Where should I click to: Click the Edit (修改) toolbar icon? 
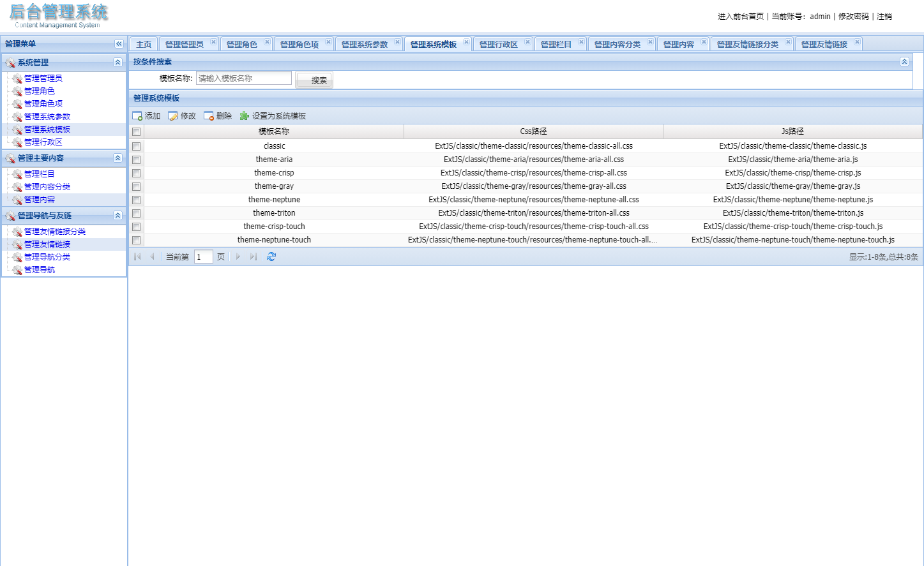(173, 116)
